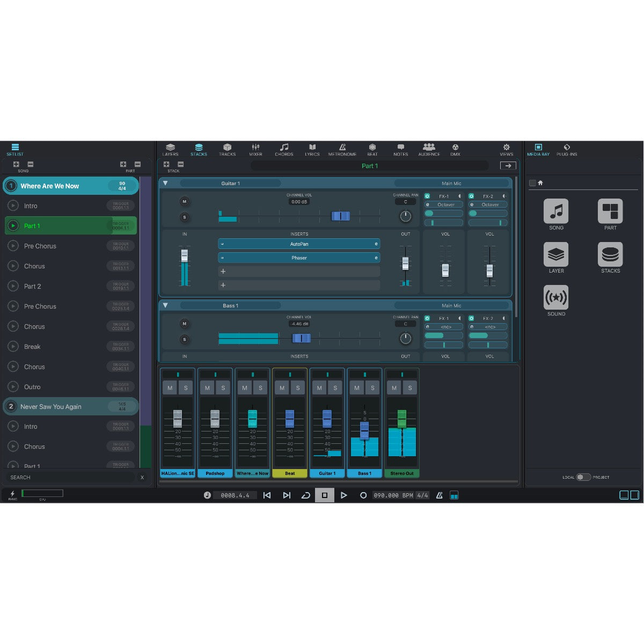Add a new song with plus icon
This screenshot has width=644, height=644.
[x=16, y=164]
